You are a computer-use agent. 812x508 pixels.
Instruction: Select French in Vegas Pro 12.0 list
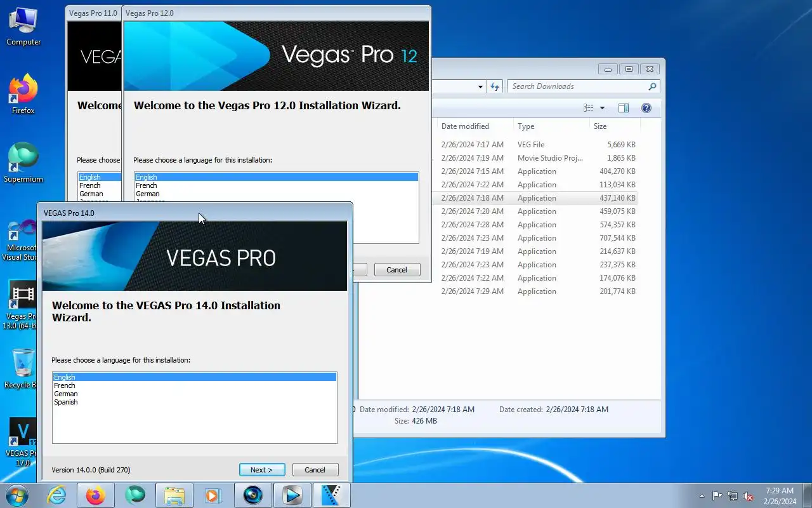tap(277, 185)
